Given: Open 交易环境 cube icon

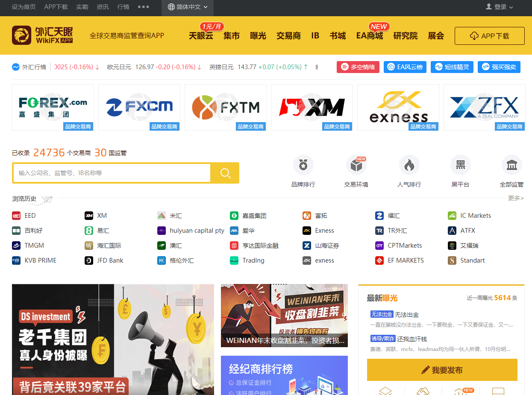Looking at the screenshot, I should [x=356, y=165].
